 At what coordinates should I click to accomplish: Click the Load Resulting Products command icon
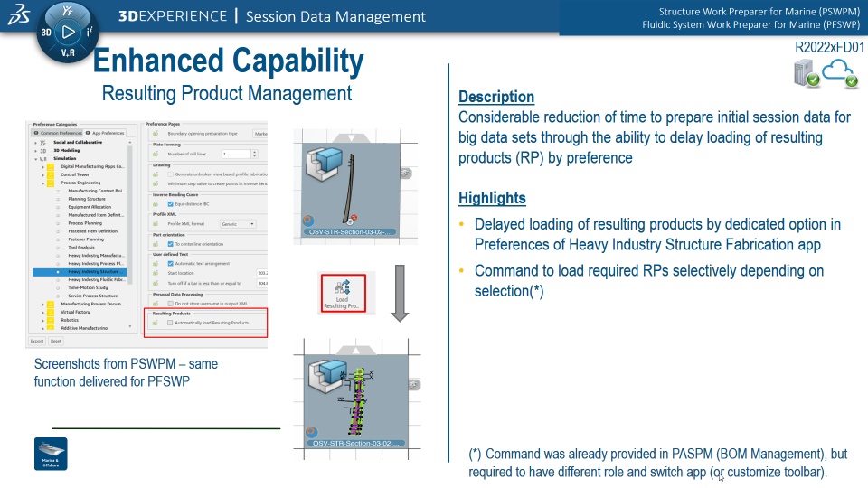(x=343, y=293)
